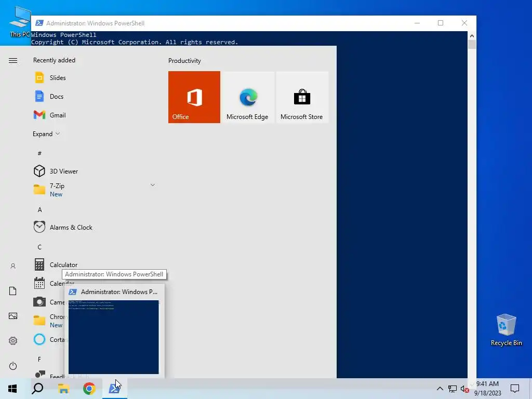Expand the 7-Zip folder chevron
This screenshot has width=532, height=399.
point(153,185)
